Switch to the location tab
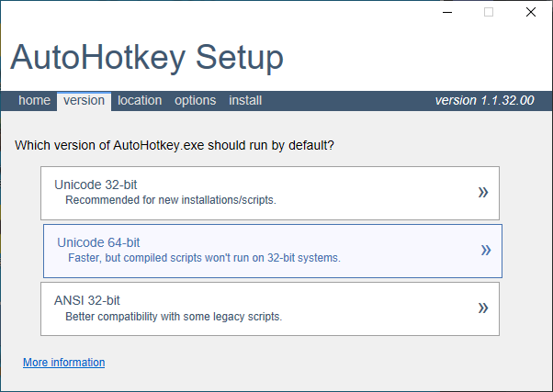553x392 pixels. (140, 100)
